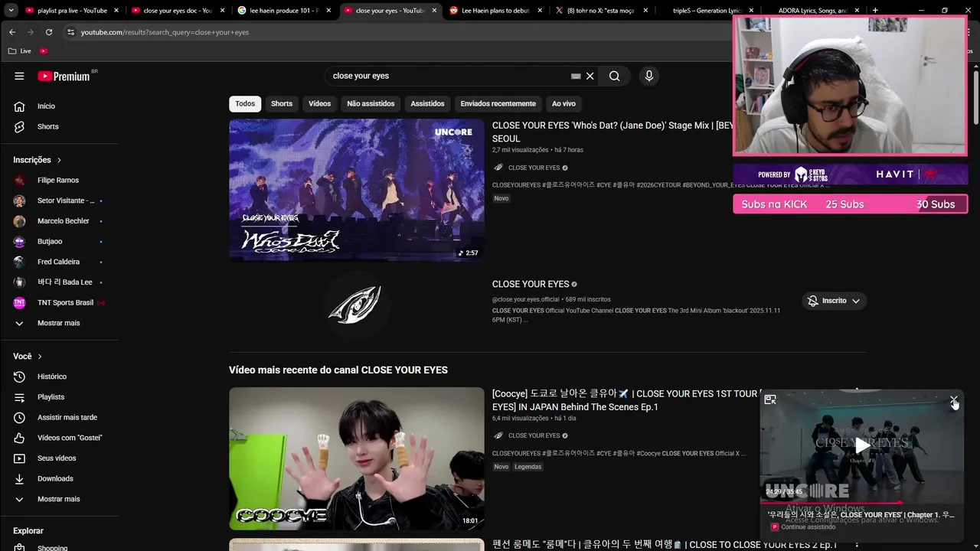This screenshot has height=551, width=980.
Task: Open CLOSE YOUR EYES channel name under first video
Action: click(x=534, y=168)
